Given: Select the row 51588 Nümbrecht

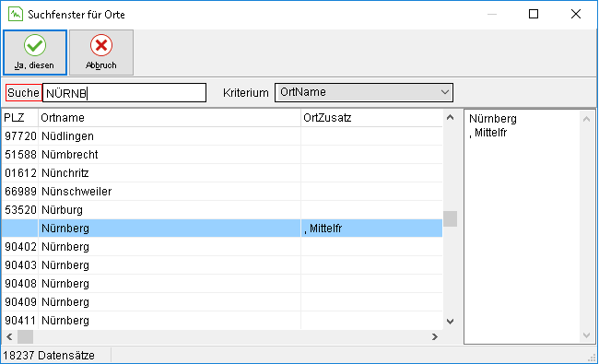Looking at the screenshot, I should pyautogui.click(x=222, y=154).
